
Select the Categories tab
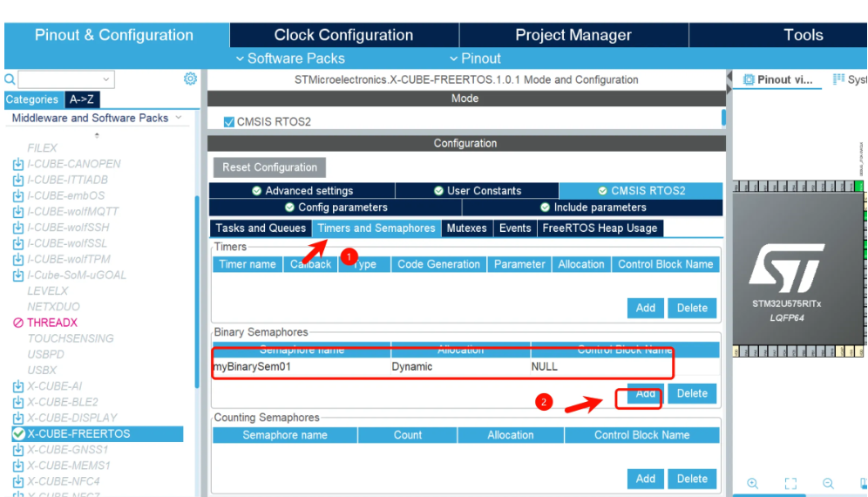pos(32,99)
